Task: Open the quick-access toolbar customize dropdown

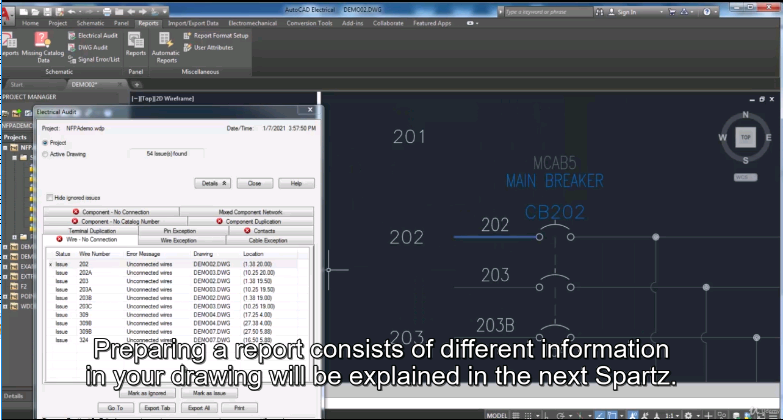Action: tap(165, 11)
